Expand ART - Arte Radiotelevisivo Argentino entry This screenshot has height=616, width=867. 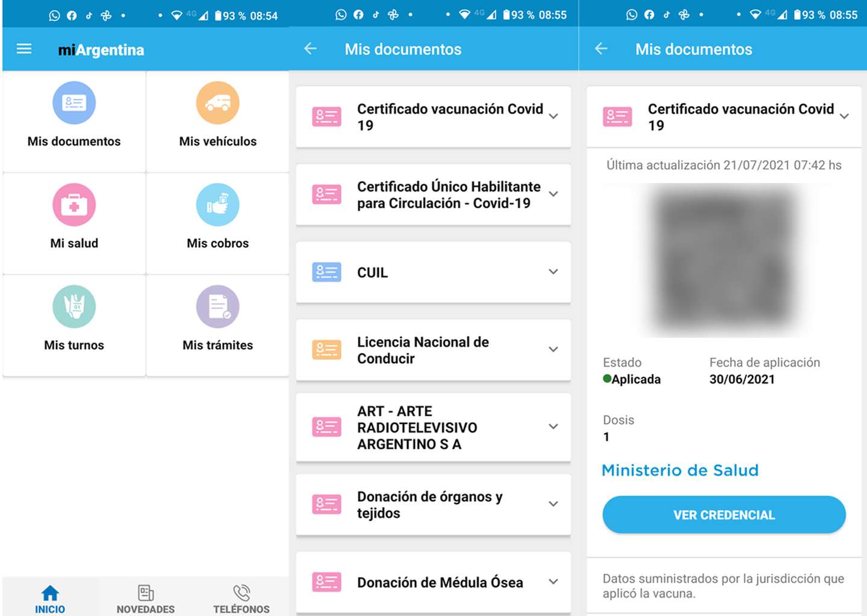click(553, 426)
